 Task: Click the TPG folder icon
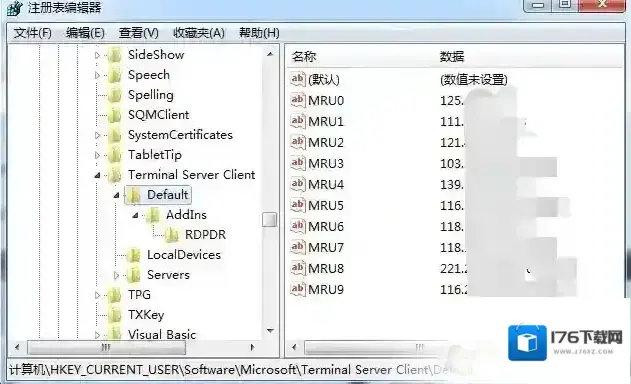coord(115,295)
